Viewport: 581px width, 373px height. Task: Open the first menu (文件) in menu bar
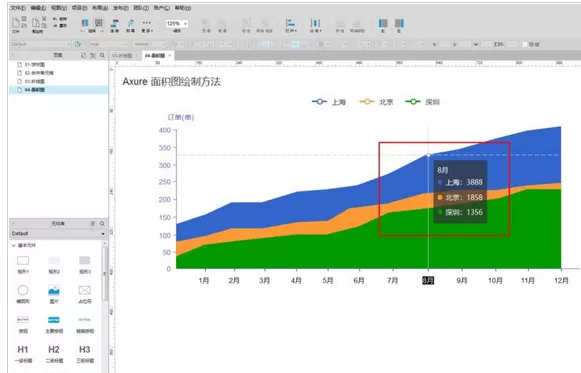tap(17, 8)
